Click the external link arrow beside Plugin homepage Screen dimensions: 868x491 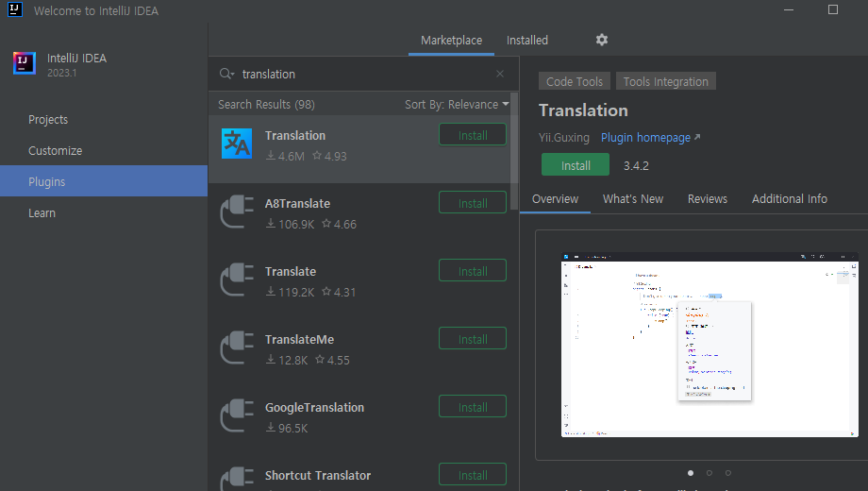697,137
